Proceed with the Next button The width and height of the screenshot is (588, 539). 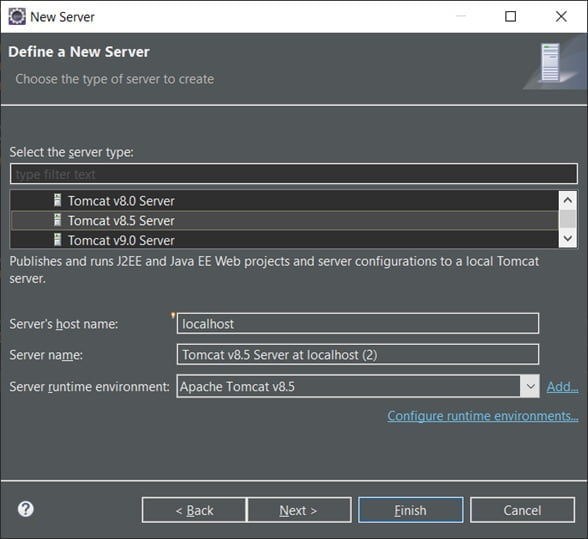point(299,510)
